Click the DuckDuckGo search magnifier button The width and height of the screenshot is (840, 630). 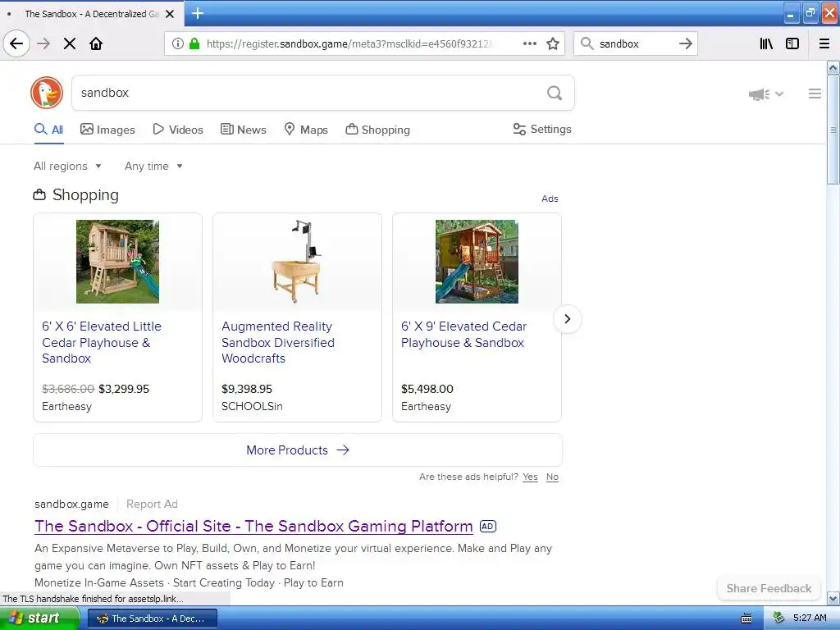click(x=555, y=93)
